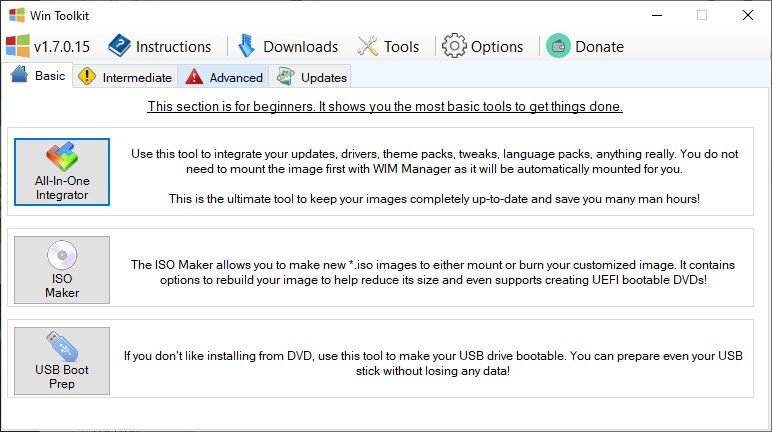Click the Win Toolkit title bar icon
This screenshot has width=772, height=432.
[x=17, y=15]
